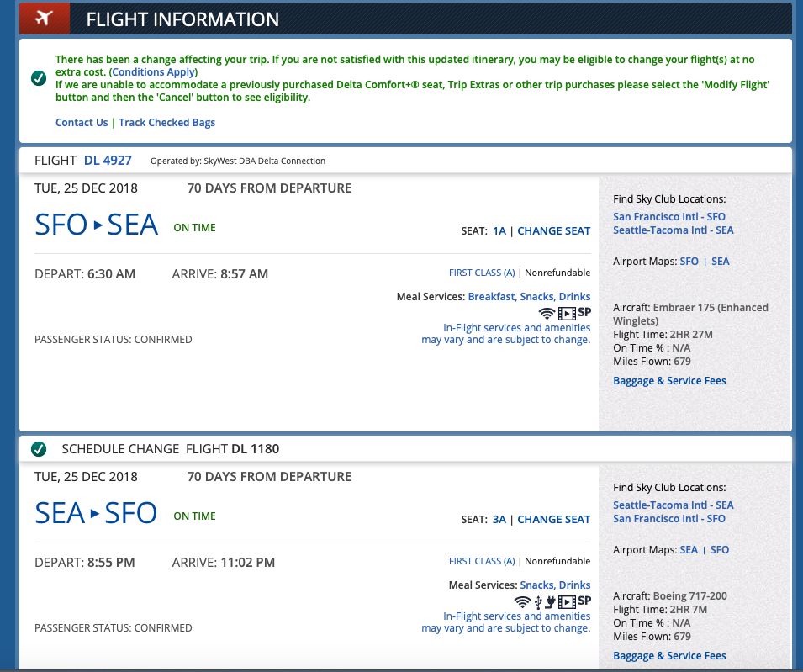Open the SFO airport map for first flight
Viewport: 803px width, 672px height.
[x=689, y=262]
